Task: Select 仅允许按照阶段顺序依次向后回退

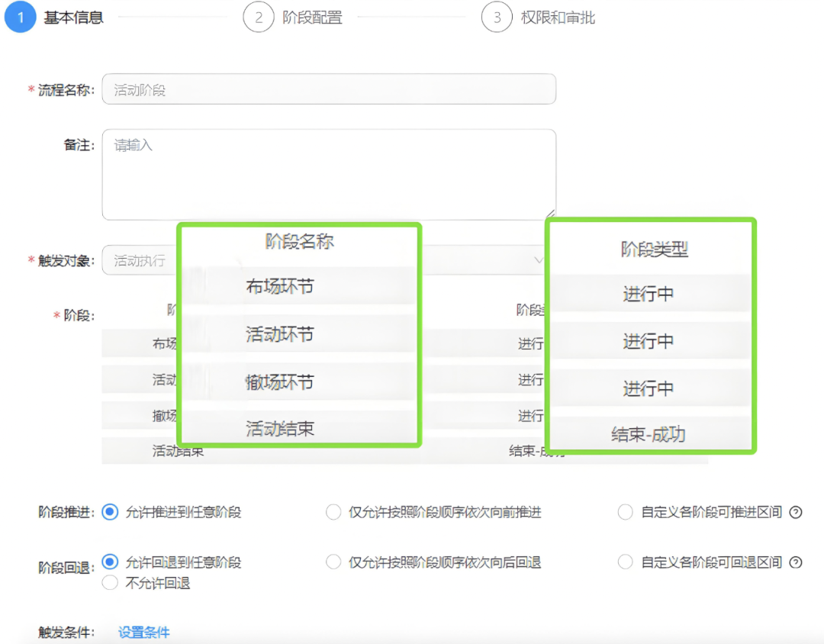Action: tap(333, 562)
